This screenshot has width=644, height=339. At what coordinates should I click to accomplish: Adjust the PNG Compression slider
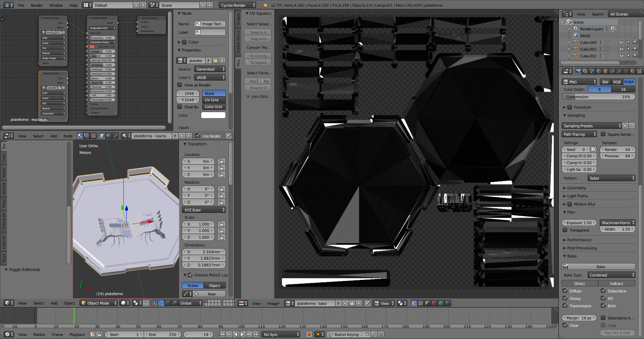pyautogui.click(x=598, y=97)
